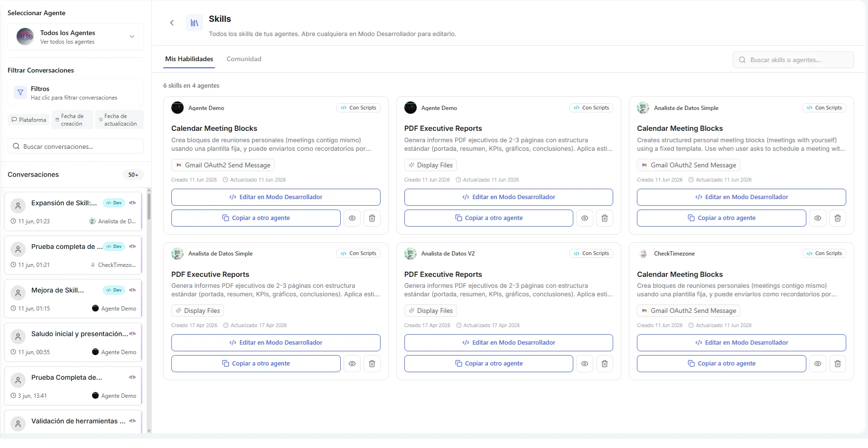The width and height of the screenshot is (868, 448).
Task: Delete Analista de Datos Simple's PDF Executive Reports
Action: click(372, 364)
